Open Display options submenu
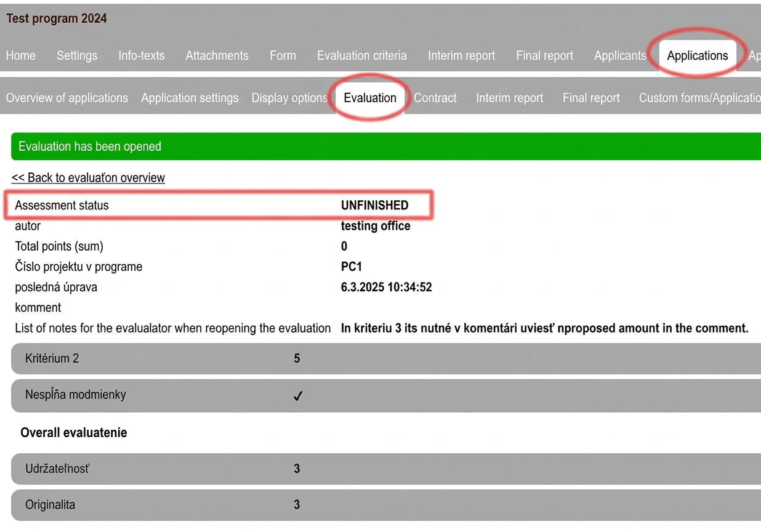The image size is (761, 532). [x=289, y=98]
